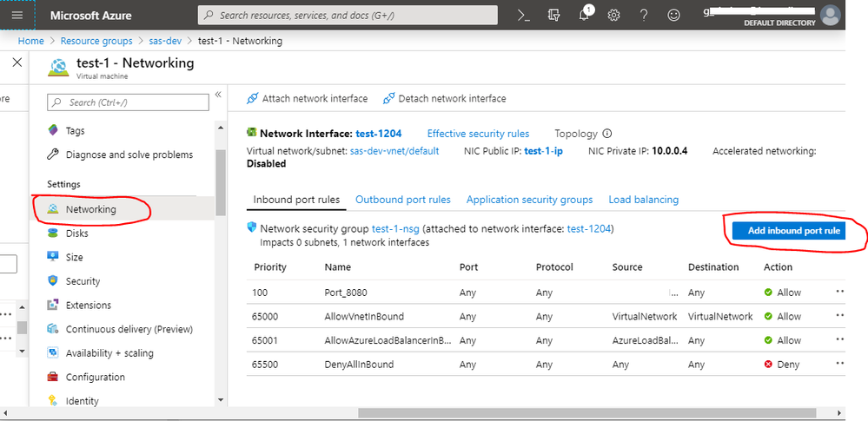
Task: Click the Attach network interface button
Action: click(307, 98)
